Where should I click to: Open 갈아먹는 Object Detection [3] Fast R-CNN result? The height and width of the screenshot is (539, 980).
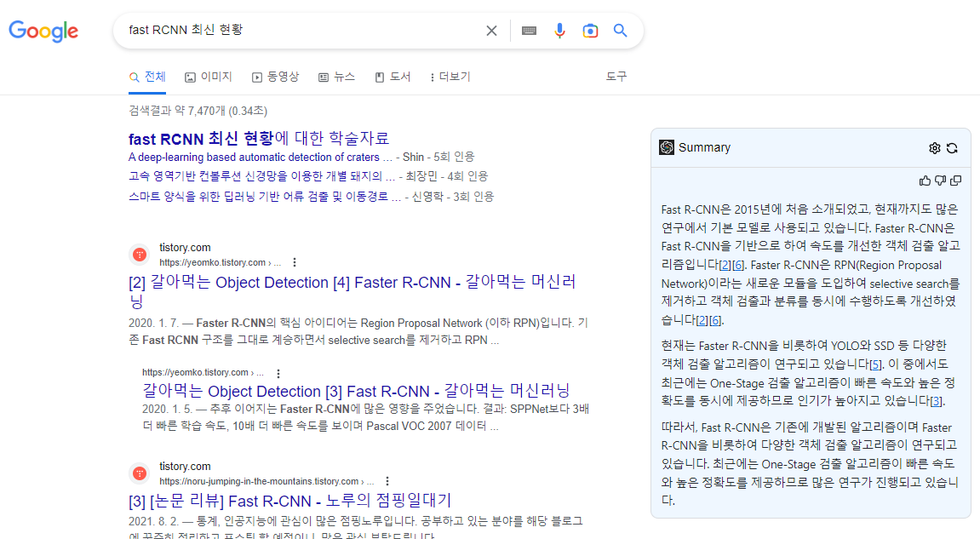pyautogui.click(x=356, y=391)
